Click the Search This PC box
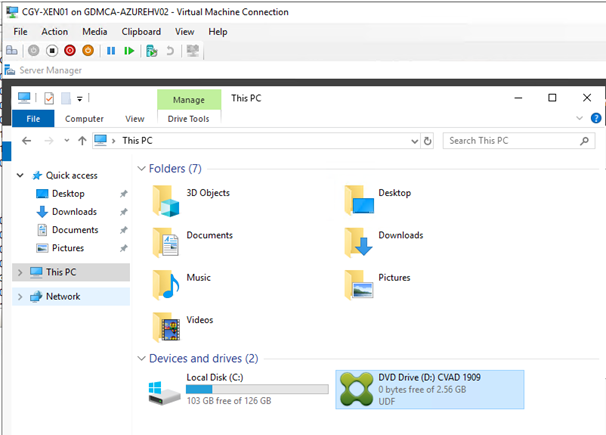 click(x=519, y=141)
